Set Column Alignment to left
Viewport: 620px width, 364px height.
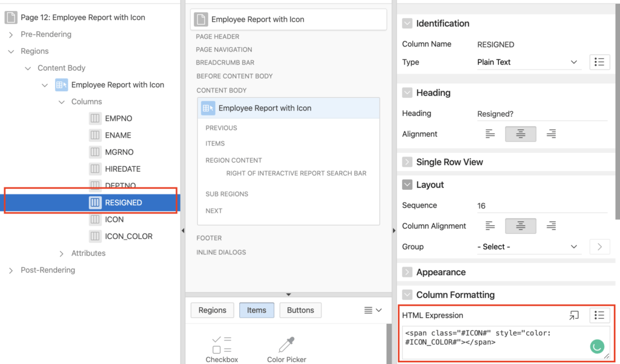point(490,226)
